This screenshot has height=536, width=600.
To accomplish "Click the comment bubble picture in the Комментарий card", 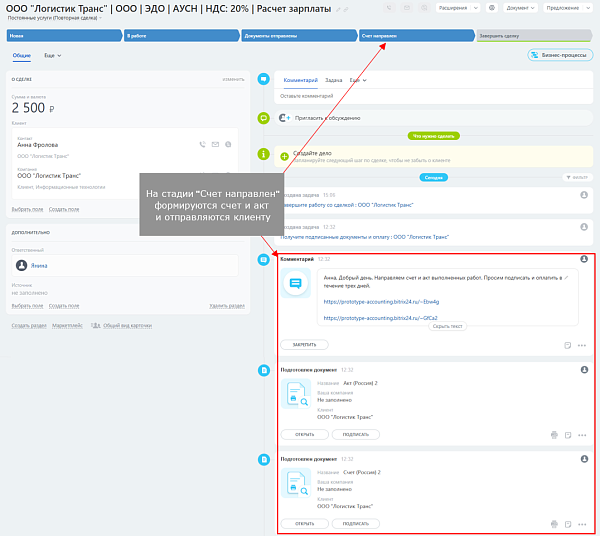I will 296,283.
